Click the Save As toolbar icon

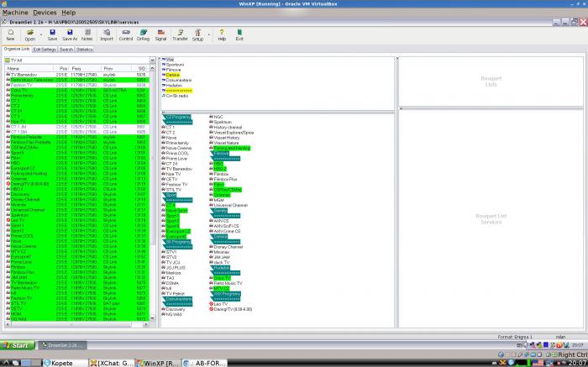[x=70, y=35]
